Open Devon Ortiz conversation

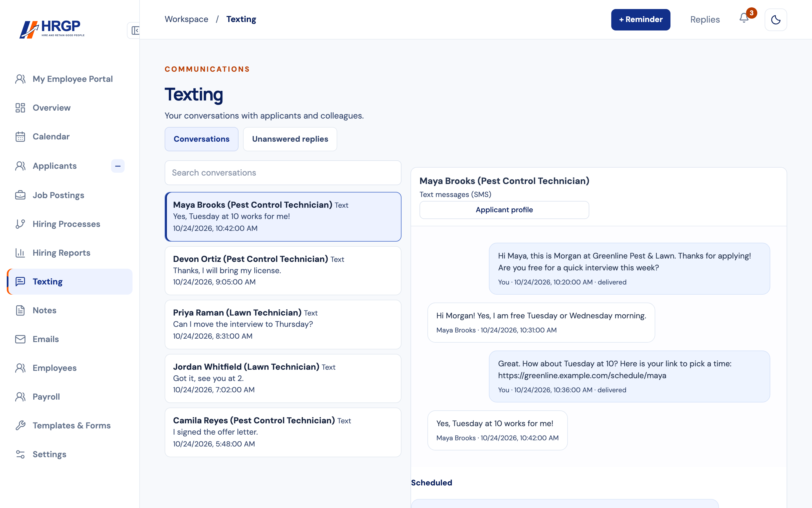click(283, 271)
